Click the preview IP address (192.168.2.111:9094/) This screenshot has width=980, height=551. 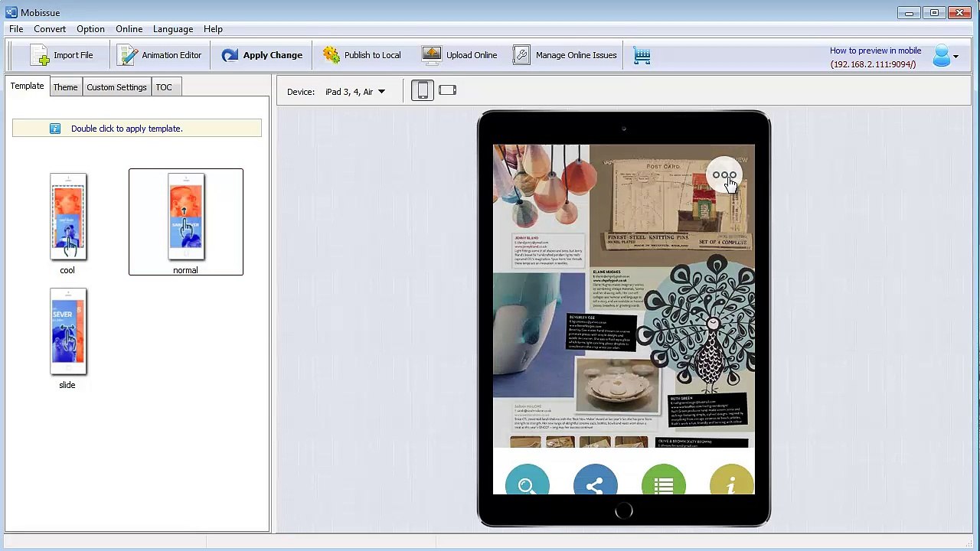pyautogui.click(x=874, y=64)
